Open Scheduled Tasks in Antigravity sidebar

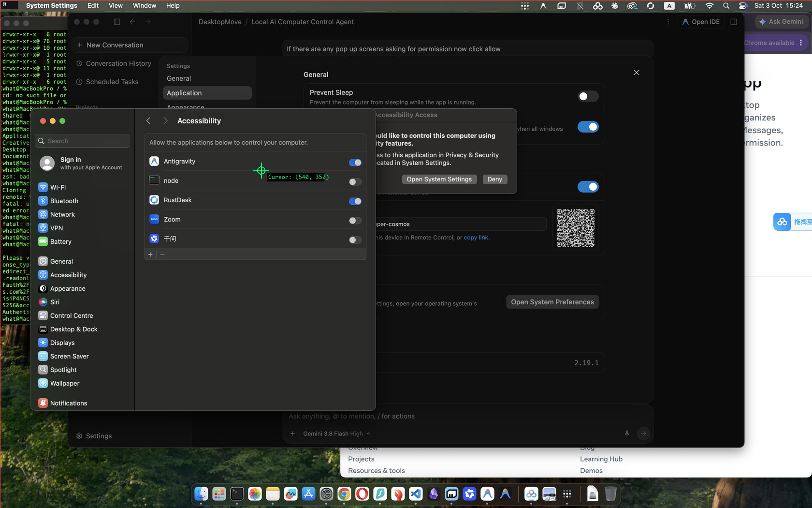(107, 82)
